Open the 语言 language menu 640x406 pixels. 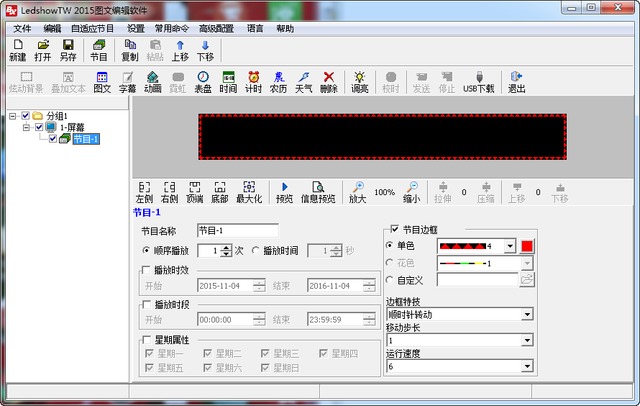(255, 29)
